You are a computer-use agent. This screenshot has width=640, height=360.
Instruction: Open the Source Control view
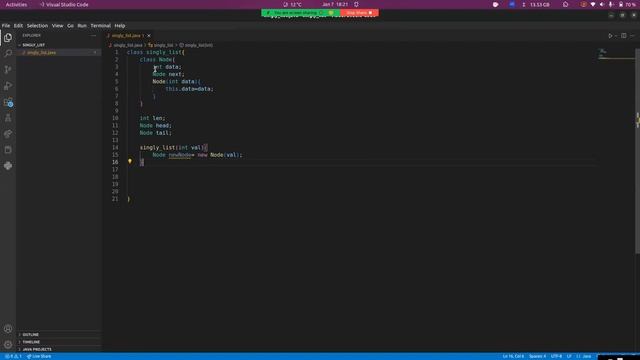[x=8, y=69]
